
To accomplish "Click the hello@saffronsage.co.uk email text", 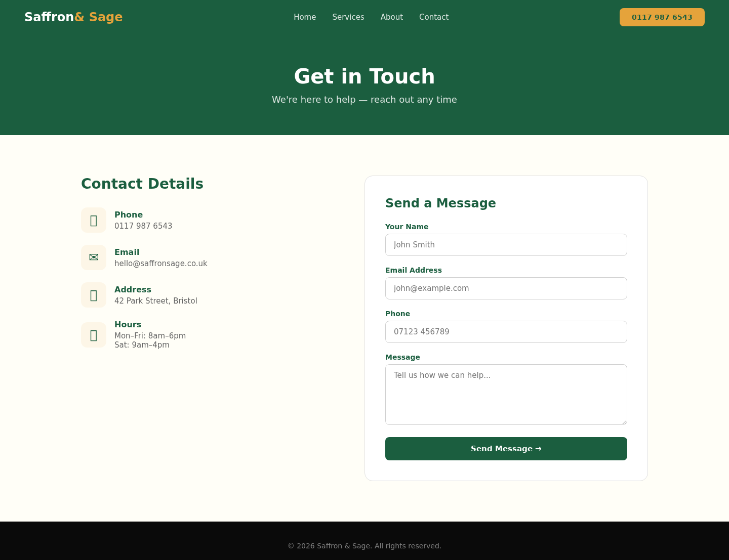I will 161,264.
